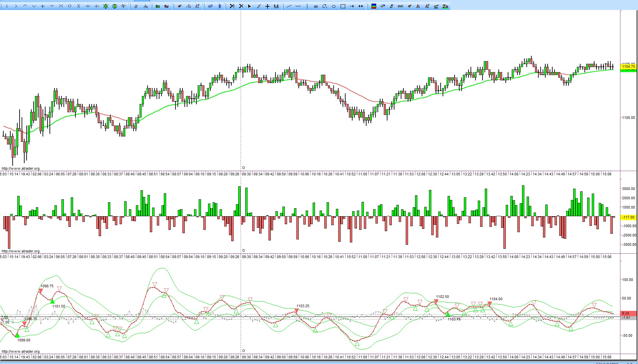Image resolution: width=638 pixels, height=364 pixels.
Task: Click the 09:30 time label under price chart
Action: pyautogui.click(x=246, y=174)
